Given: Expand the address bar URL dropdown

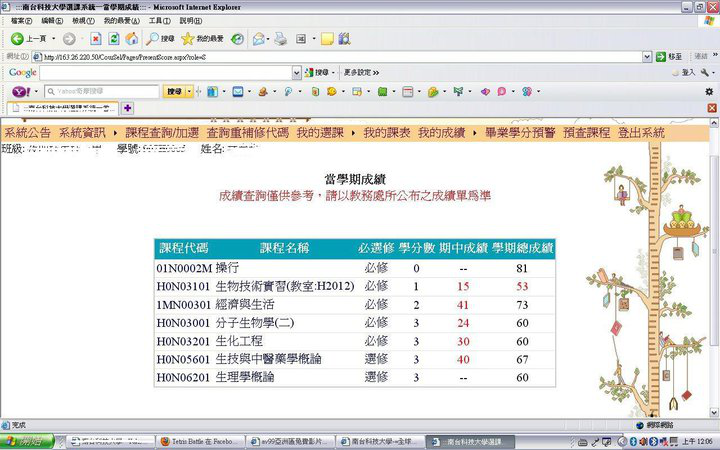Looking at the screenshot, I should 647,56.
